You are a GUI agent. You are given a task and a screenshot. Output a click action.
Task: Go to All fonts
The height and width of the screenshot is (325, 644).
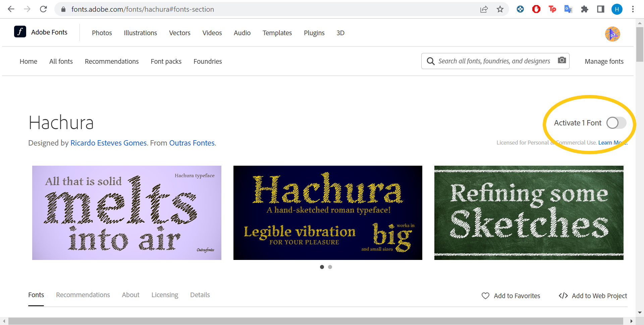61,61
